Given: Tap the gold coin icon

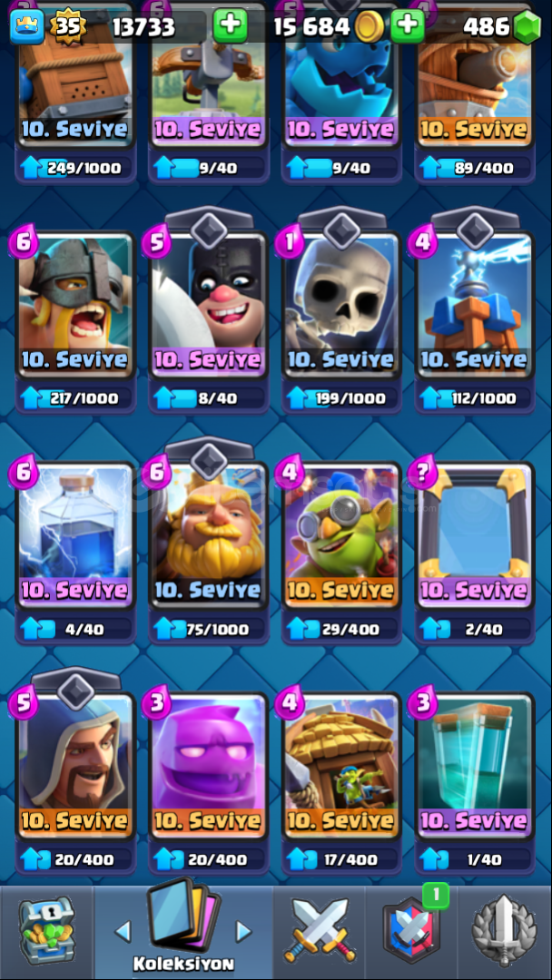Looking at the screenshot, I should coord(370,27).
